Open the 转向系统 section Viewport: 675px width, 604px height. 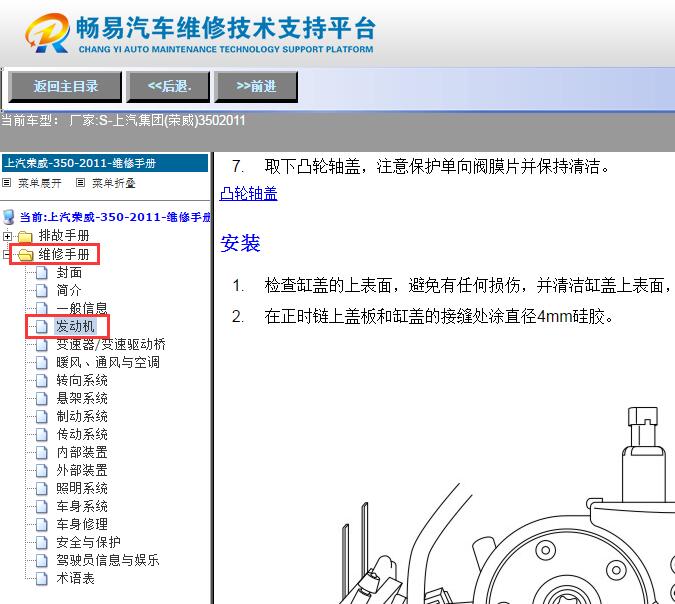tap(82, 380)
